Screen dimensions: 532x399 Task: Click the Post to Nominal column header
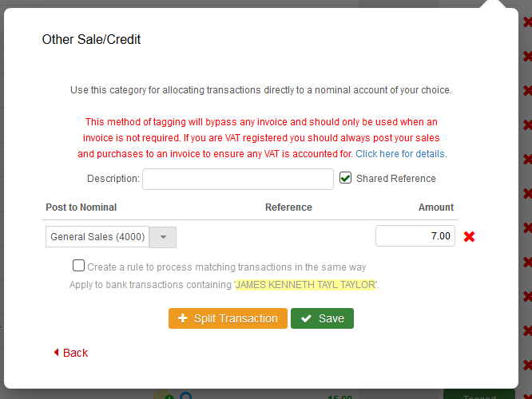tap(81, 207)
